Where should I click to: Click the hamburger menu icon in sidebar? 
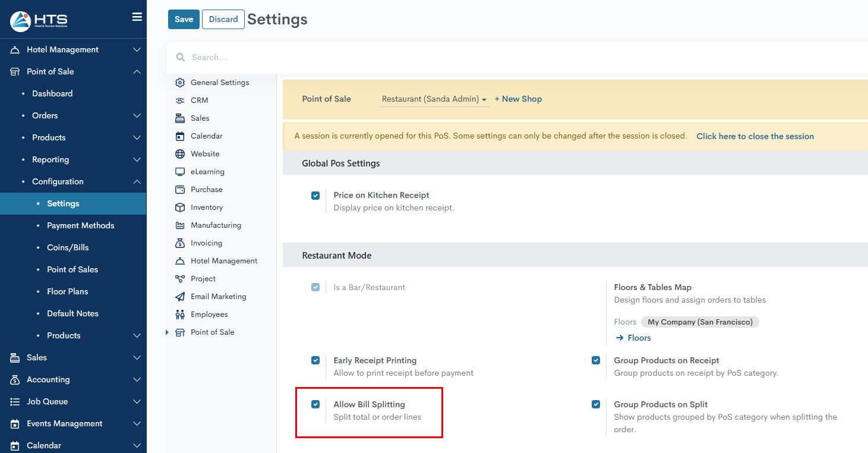137,17
